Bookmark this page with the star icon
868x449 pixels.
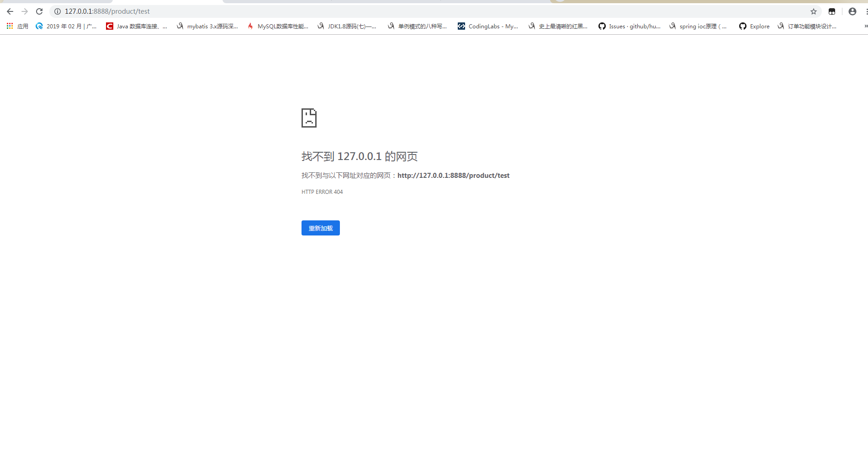coord(814,11)
